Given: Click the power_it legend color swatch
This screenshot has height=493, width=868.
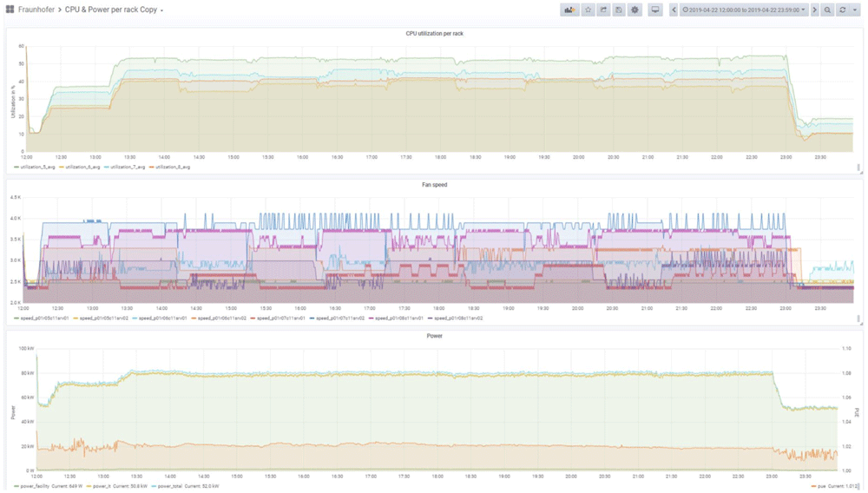Looking at the screenshot, I should point(89,486).
